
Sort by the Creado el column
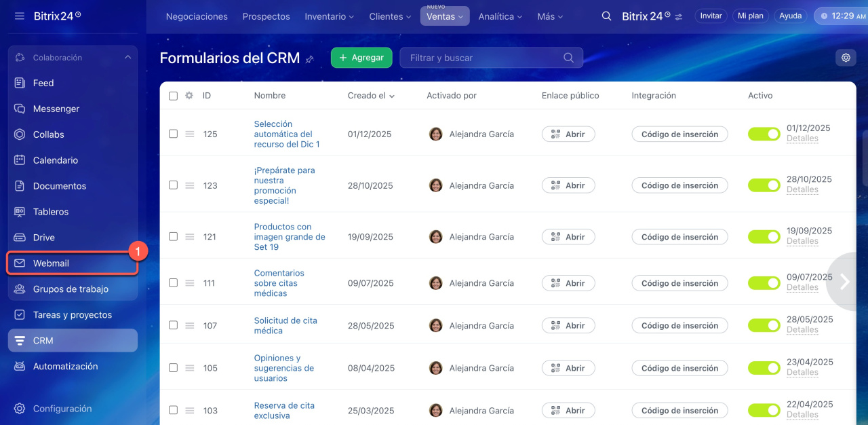[371, 96]
